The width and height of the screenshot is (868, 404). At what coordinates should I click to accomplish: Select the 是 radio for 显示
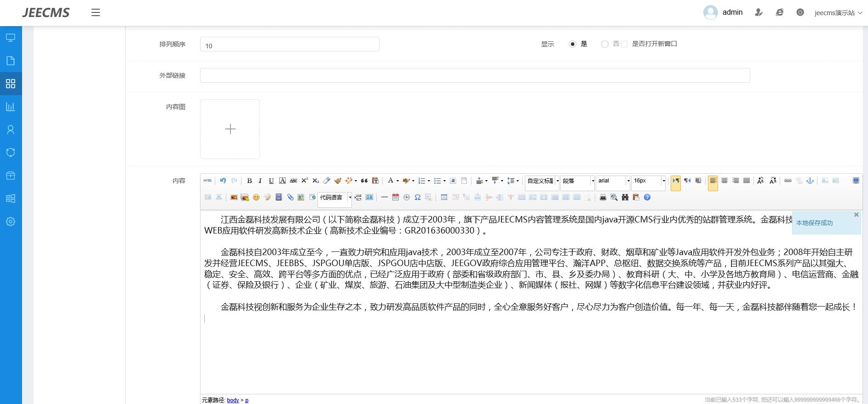573,44
